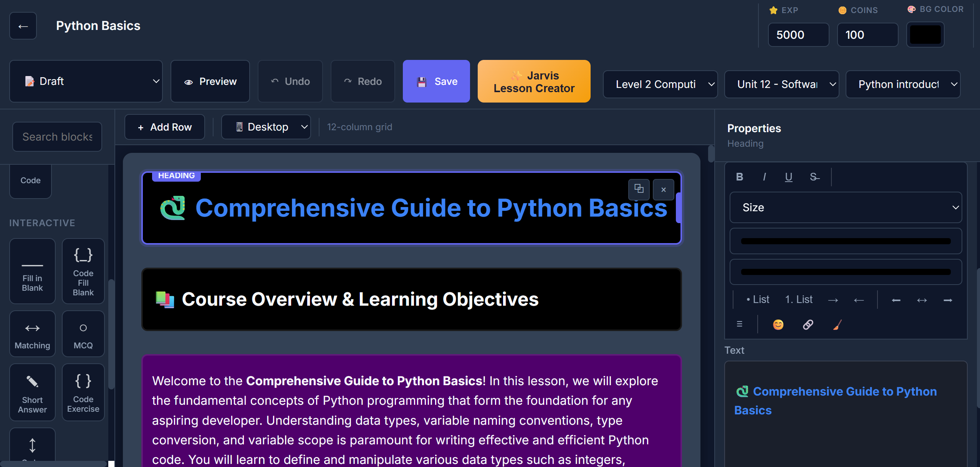The width and height of the screenshot is (980, 467).
Task: Insert an emoji in text editor
Action: 778,325
